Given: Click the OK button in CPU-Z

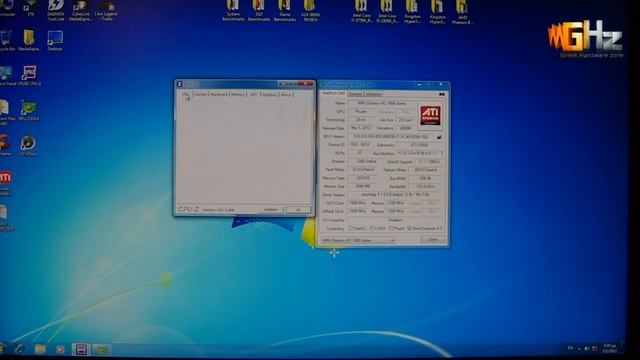Looking at the screenshot, I should [298, 210].
